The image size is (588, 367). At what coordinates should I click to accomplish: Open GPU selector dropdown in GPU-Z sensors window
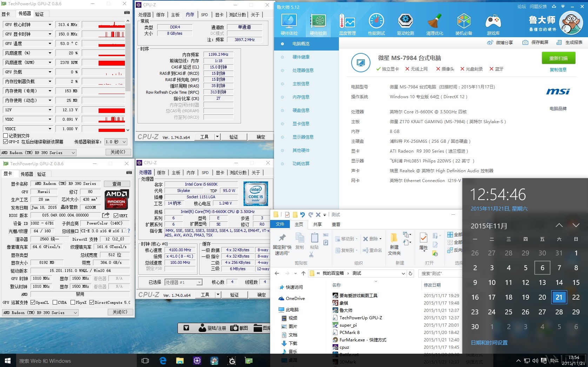click(38, 153)
